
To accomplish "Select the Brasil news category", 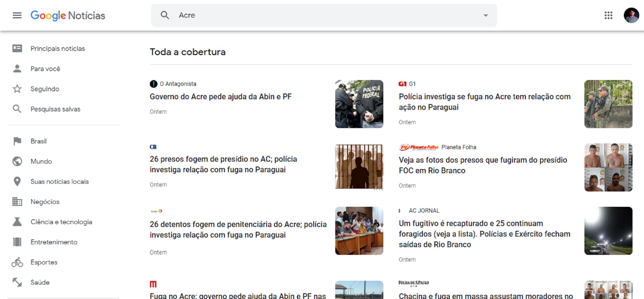I will (38, 141).
